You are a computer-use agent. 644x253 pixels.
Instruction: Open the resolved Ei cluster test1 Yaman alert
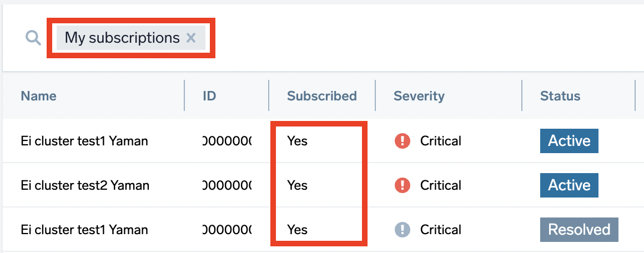click(84, 230)
